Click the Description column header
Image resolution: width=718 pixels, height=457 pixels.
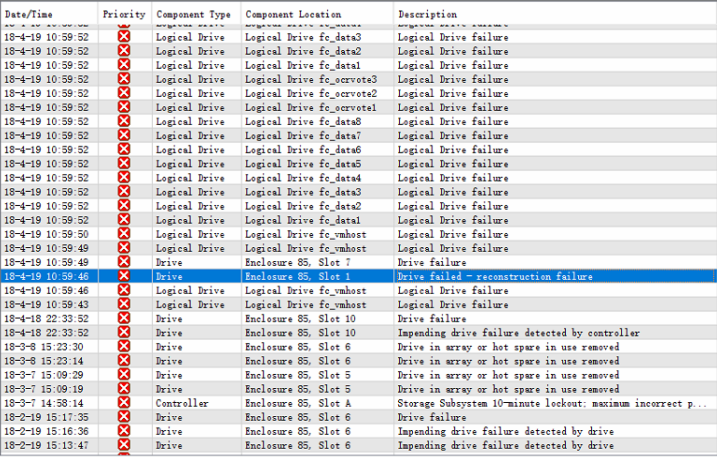(428, 15)
